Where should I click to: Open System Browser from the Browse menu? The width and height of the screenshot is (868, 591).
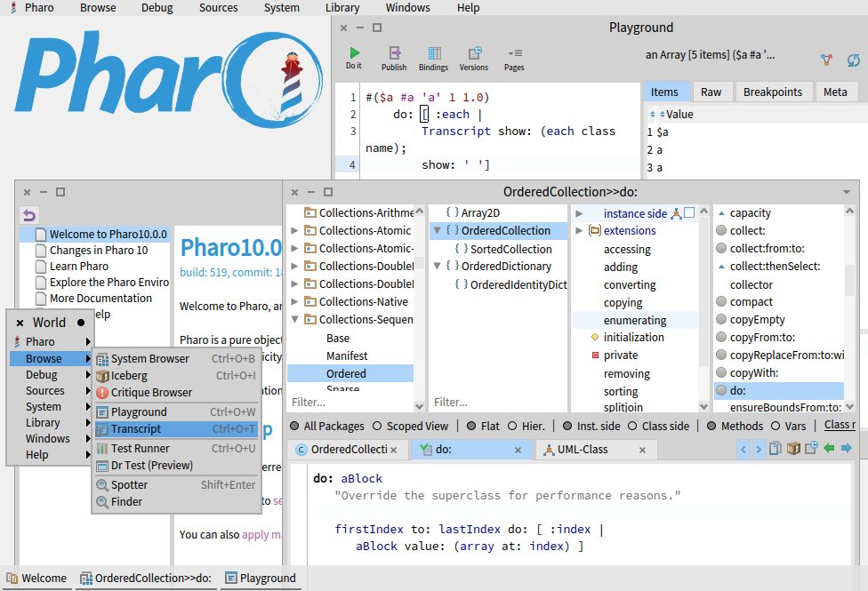pyautogui.click(x=176, y=358)
